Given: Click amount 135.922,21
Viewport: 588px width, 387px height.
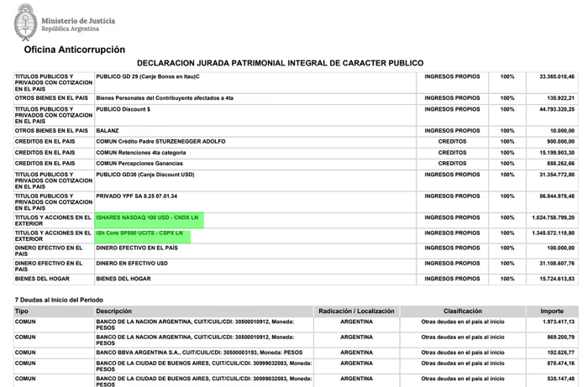Looking at the screenshot, I should (560, 98).
